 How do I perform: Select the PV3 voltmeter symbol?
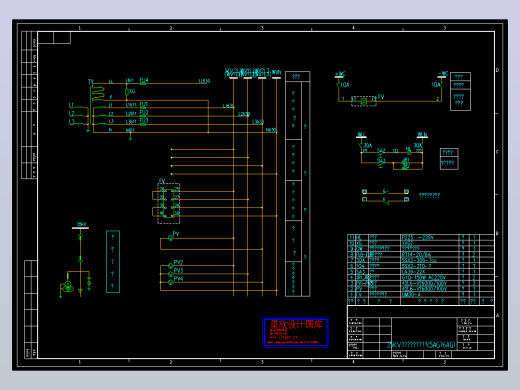[x=171, y=274]
